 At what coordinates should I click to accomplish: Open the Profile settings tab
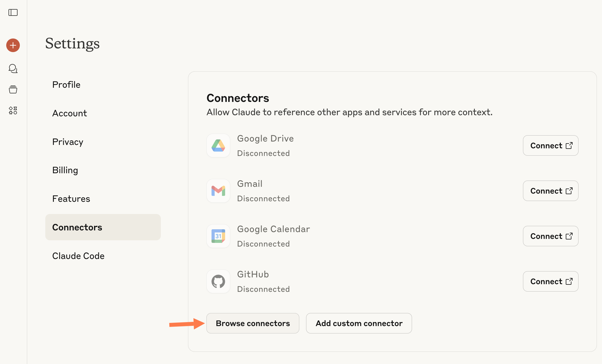tap(66, 85)
